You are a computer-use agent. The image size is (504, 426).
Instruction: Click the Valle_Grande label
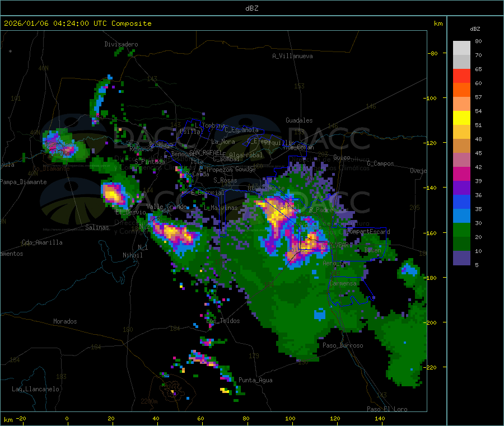[166, 206]
